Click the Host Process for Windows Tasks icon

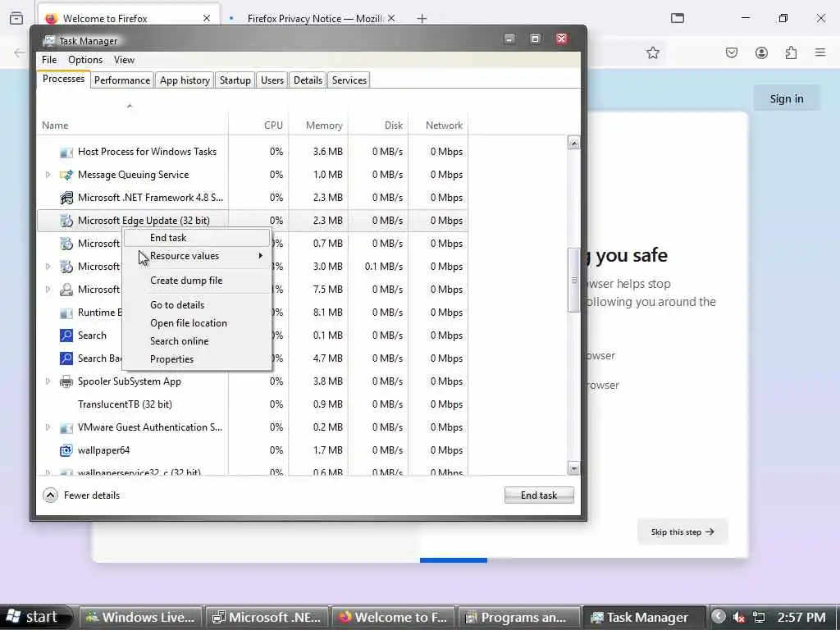coord(66,152)
